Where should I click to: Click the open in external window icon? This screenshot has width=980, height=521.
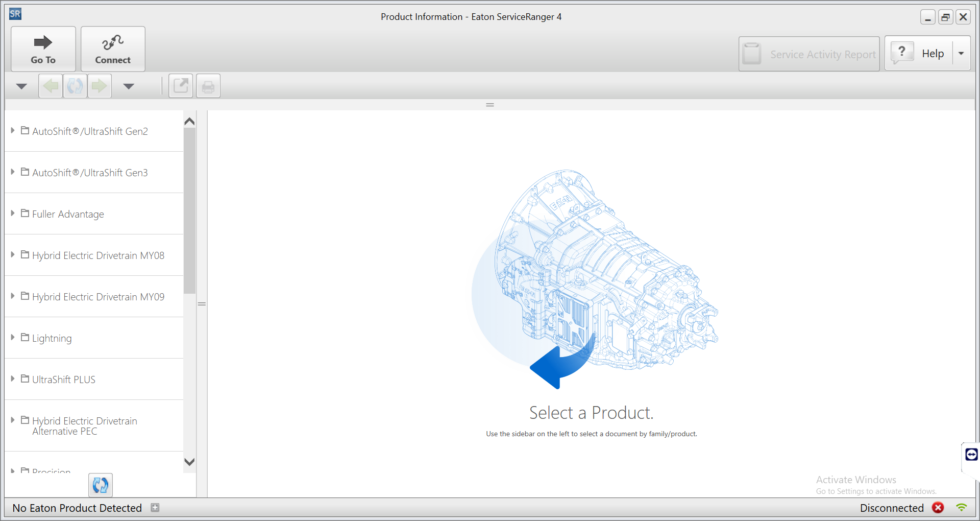(181, 86)
